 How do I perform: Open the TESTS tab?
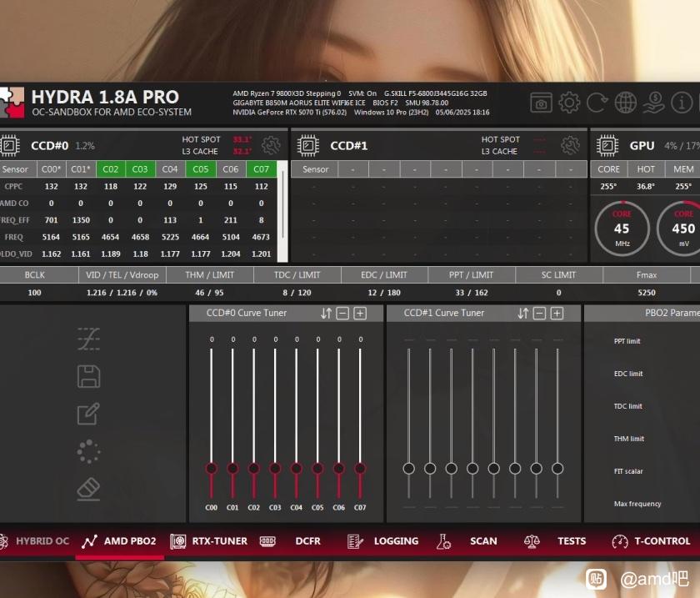point(555,541)
